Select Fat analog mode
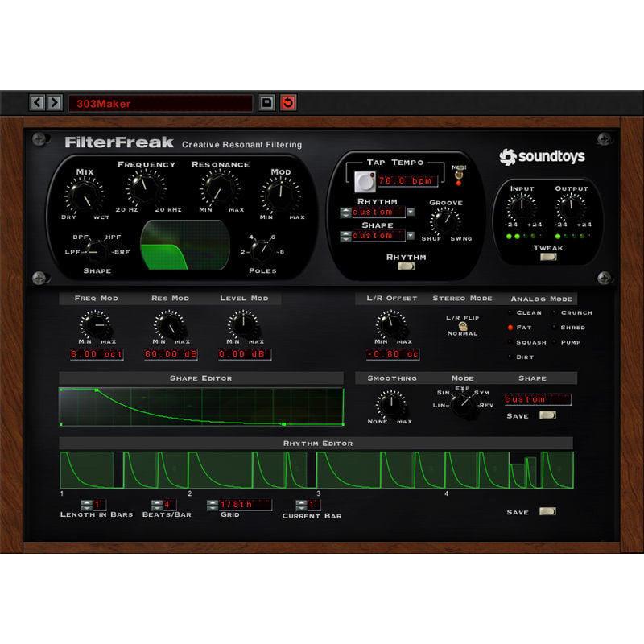The image size is (644, 644). point(519,328)
